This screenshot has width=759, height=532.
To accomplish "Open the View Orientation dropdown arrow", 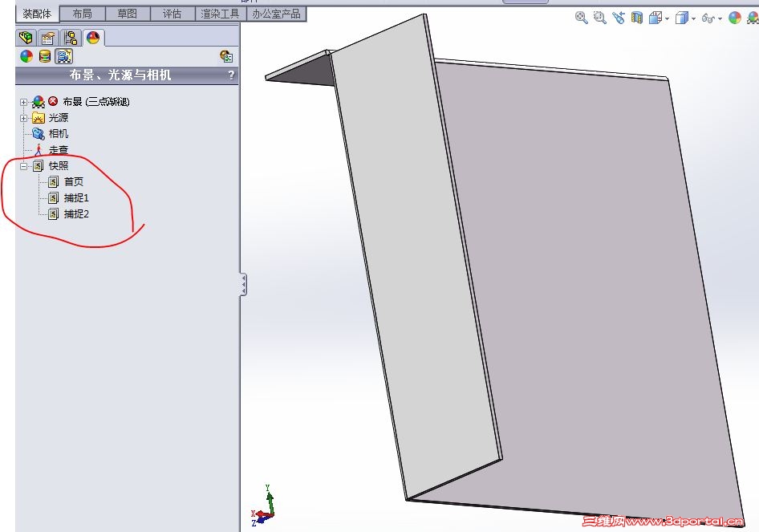I will [667, 19].
